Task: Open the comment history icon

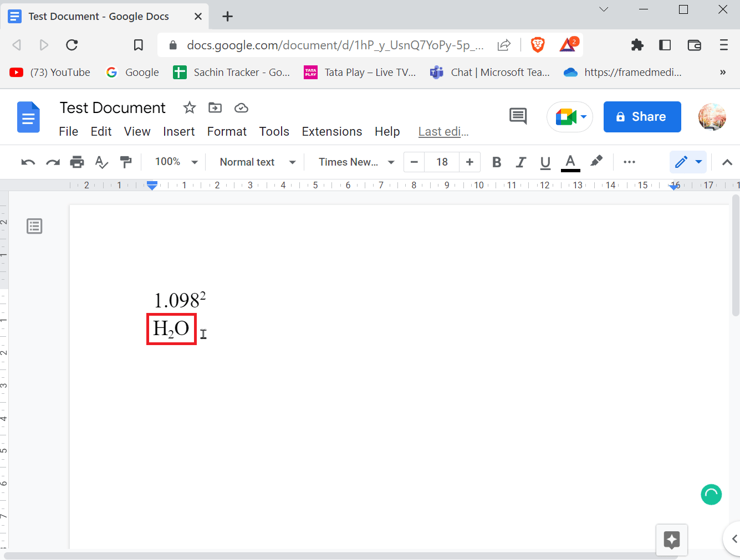Action: pyautogui.click(x=518, y=116)
